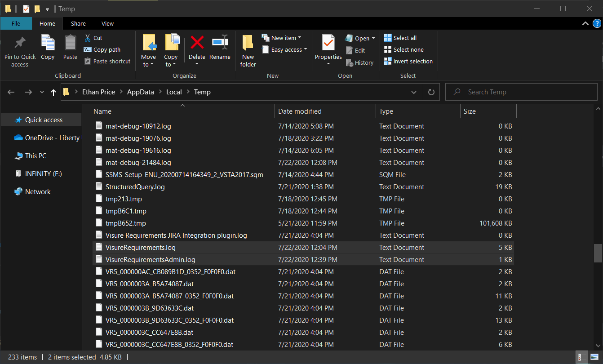603x364 pixels.
Task: Navigate Forward with right arrow
Action: pyautogui.click(x=28, y=92)
